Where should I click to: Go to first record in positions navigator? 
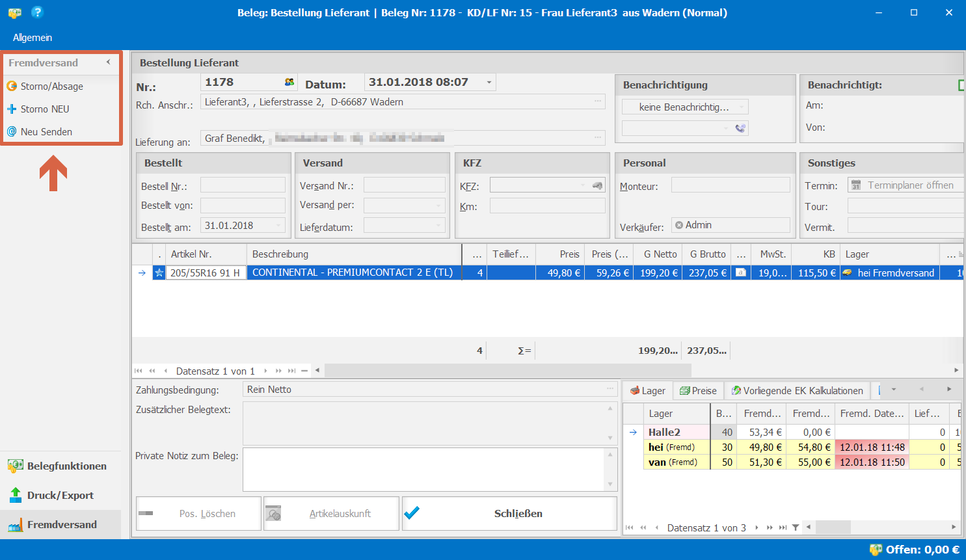pyautogui.click(x=138, y=371)
